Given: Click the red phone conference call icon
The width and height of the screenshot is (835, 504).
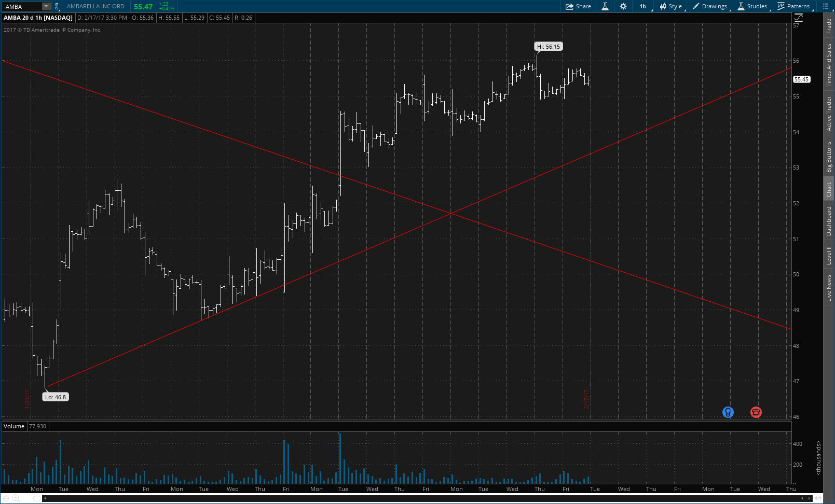Looking at the screenshot, I should coord(756,412).
